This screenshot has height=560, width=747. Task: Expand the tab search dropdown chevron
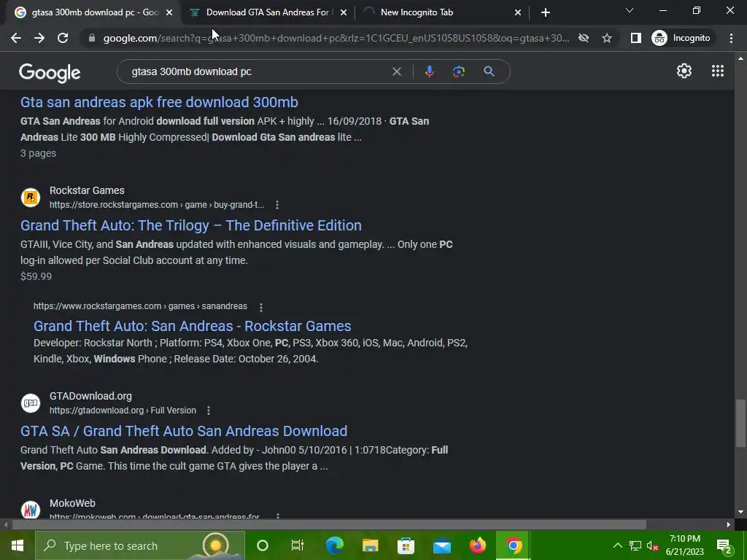(630, 10)
